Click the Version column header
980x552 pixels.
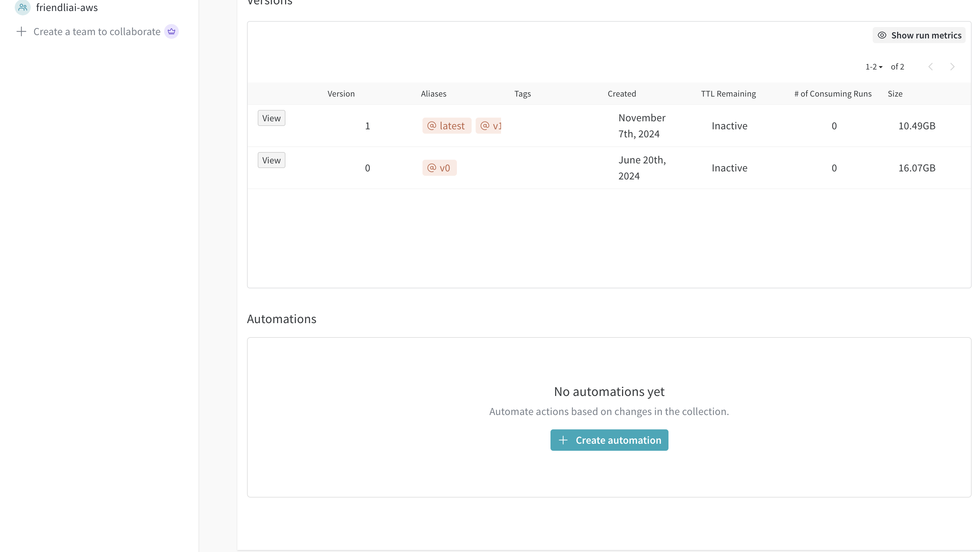click(341, 94)
